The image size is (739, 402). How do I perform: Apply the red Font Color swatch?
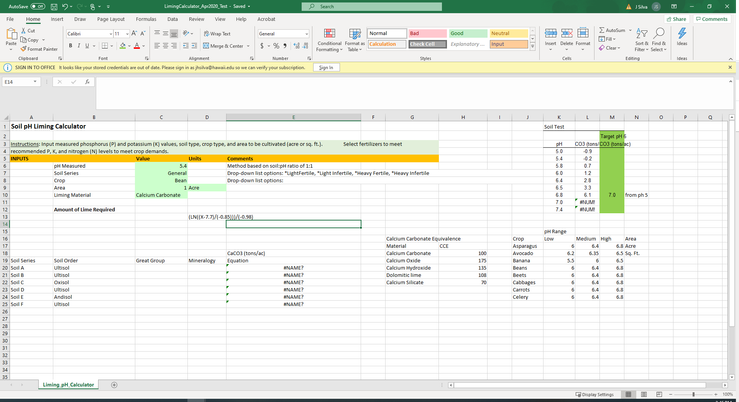click(137, 46)
